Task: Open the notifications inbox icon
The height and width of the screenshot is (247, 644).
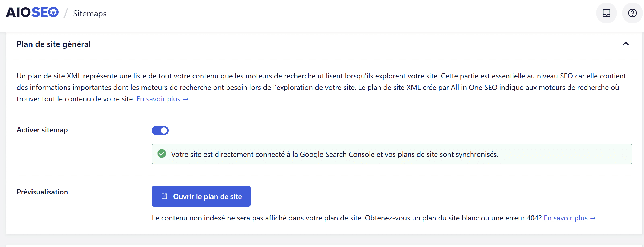Action: tap(606, 13)
